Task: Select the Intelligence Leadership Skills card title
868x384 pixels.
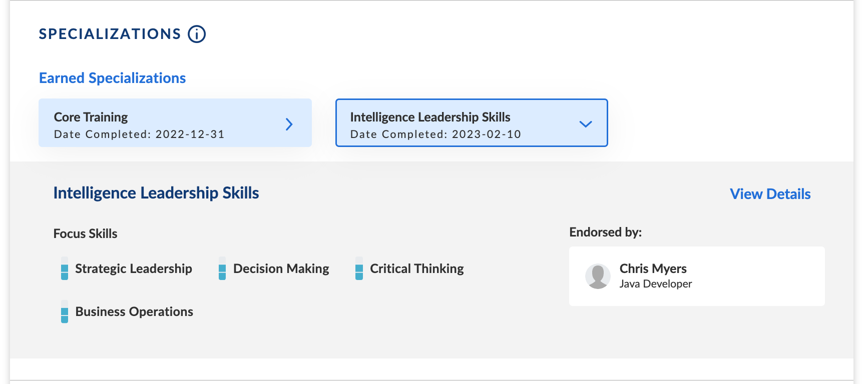Action: [430, 117]
